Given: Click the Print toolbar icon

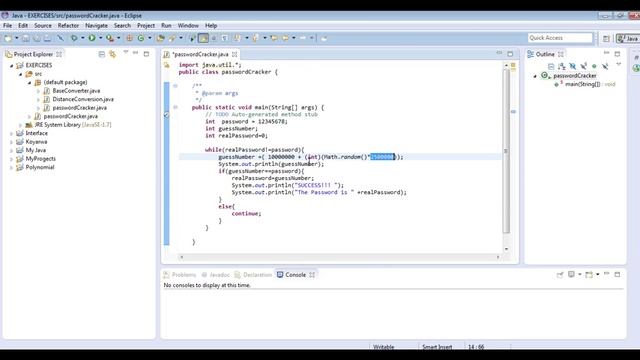Looking at the screenshot, I should click(x=47, y=38).
